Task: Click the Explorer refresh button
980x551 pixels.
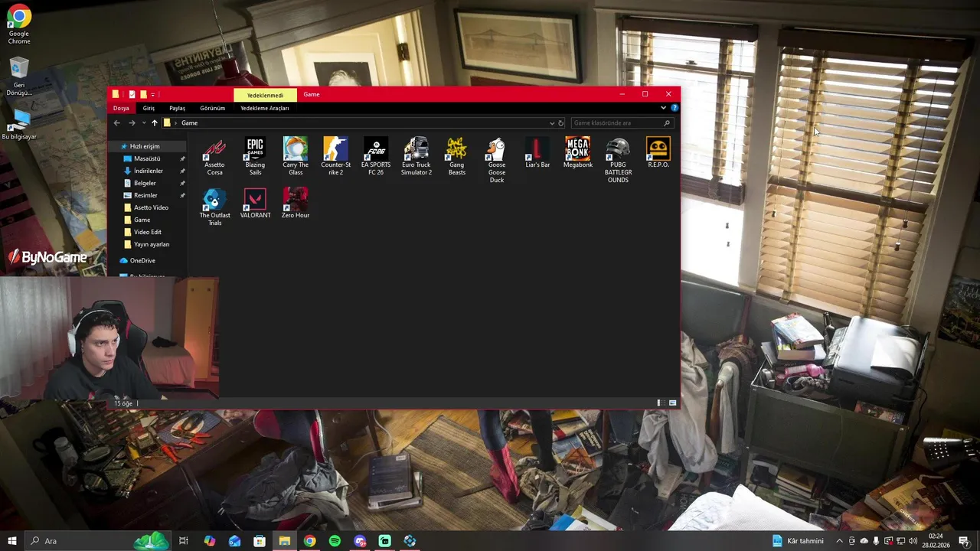Action: (x=560, y=122)
